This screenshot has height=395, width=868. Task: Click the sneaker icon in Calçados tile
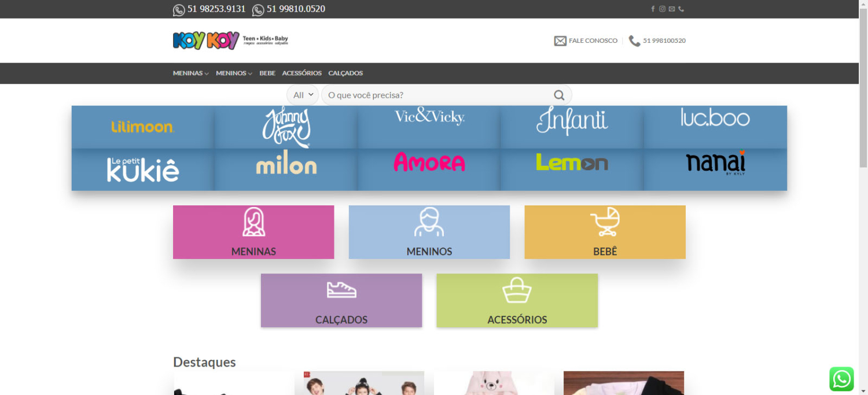tap(341, 290)
